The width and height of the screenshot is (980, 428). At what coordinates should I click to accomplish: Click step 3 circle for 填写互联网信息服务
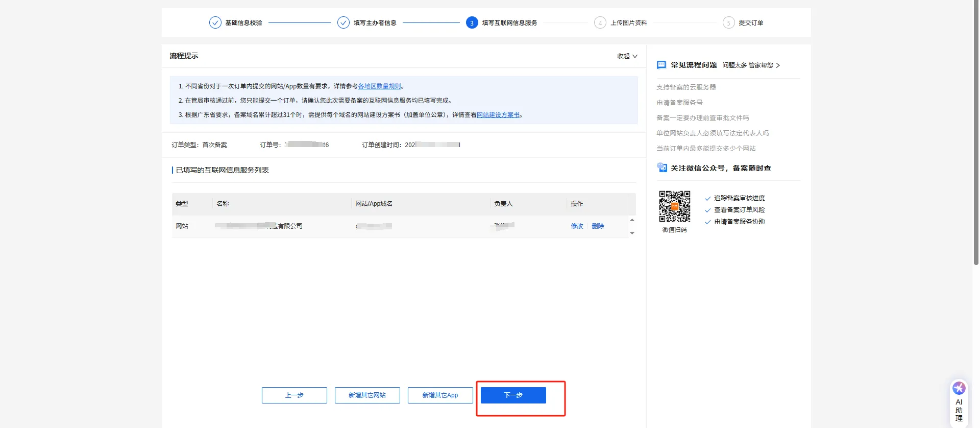click(472, 22)
